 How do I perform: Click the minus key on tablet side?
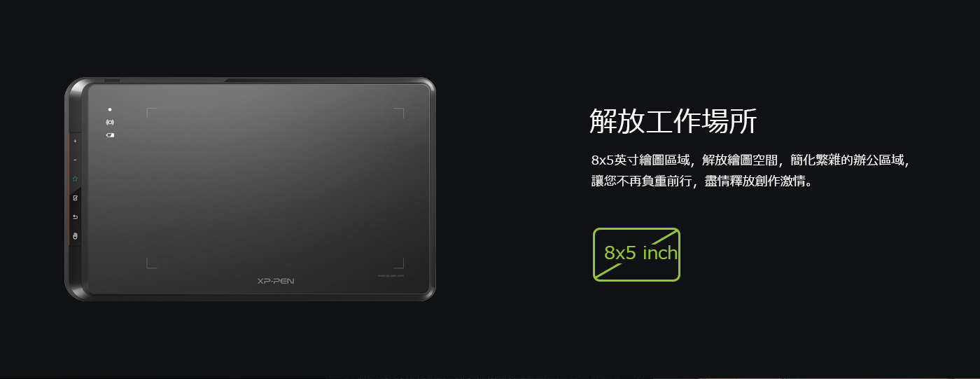pyautogui.click(x=75, y=160)
